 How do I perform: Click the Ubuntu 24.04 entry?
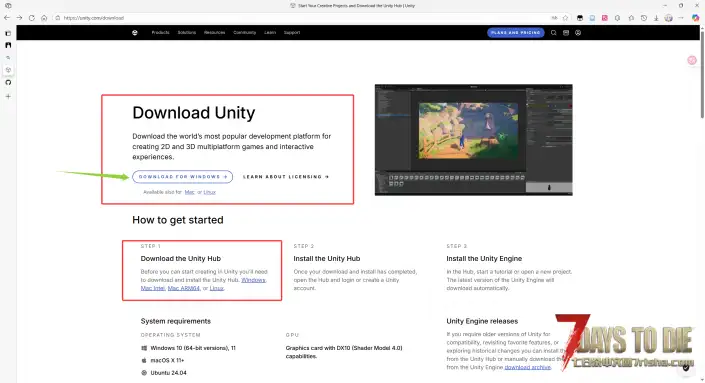tap(164, 373)
